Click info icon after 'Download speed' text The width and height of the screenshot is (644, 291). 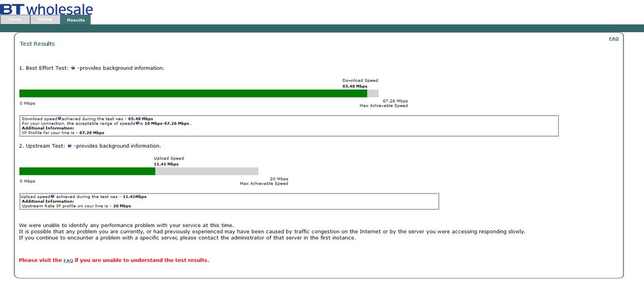click(59, 119)
